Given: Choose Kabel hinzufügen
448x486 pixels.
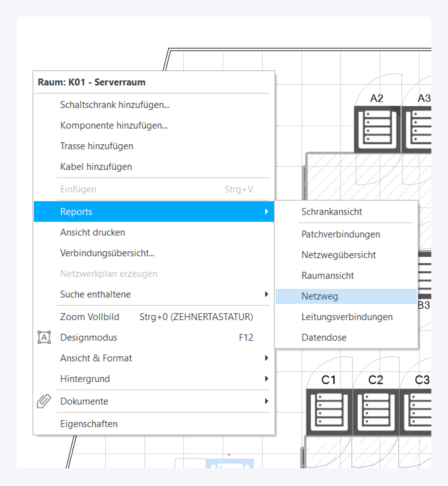Looking at the screenshot, I should (96, 167).
